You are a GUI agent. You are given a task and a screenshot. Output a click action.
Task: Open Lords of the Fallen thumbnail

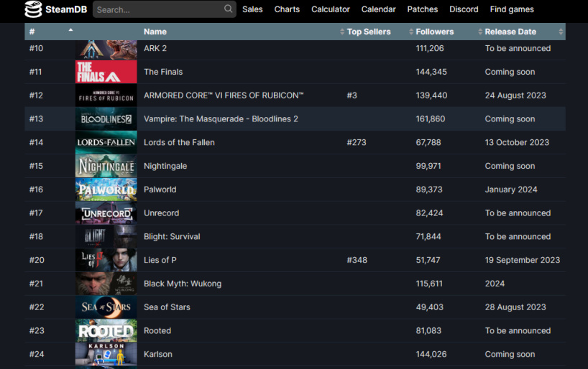coord(106,142)
